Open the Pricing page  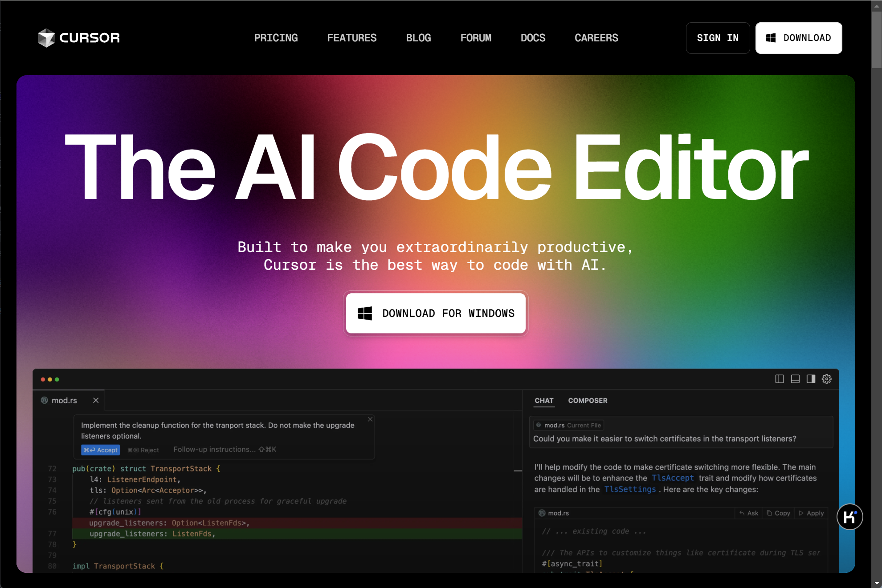tap(276, 38)
